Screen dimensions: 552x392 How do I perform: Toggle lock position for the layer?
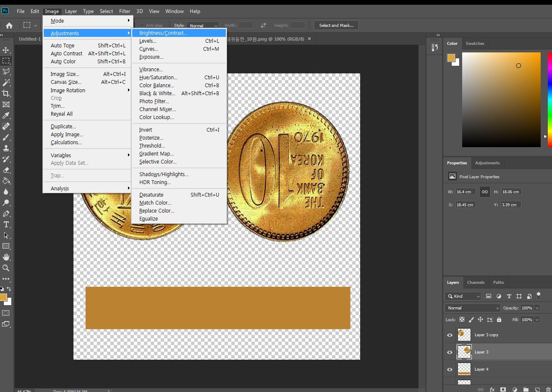click(480, 319)
